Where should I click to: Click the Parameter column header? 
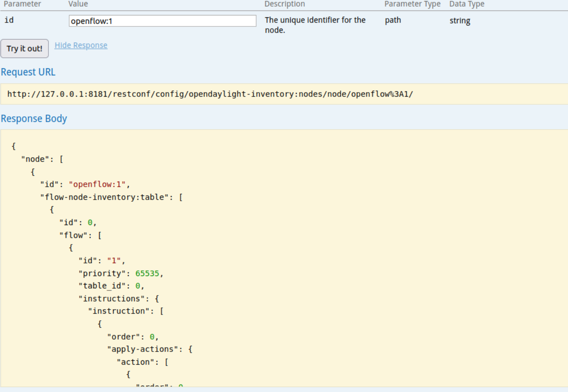coord(22,4)
